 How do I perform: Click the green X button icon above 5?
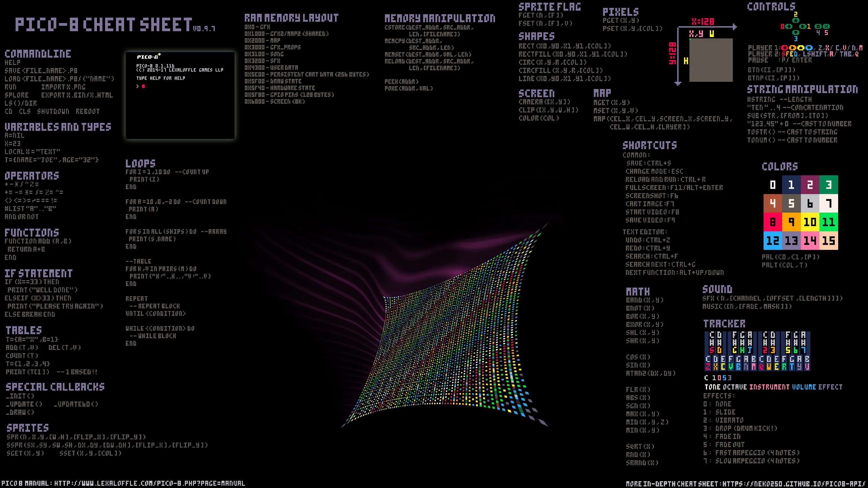pyautogui.click(x=826, y=27)
